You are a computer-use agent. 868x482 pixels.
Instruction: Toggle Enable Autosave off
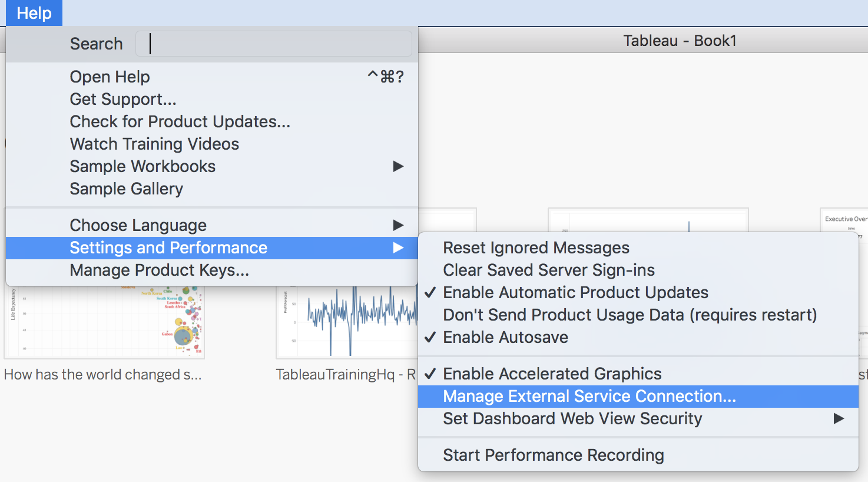tap(505, 337)
